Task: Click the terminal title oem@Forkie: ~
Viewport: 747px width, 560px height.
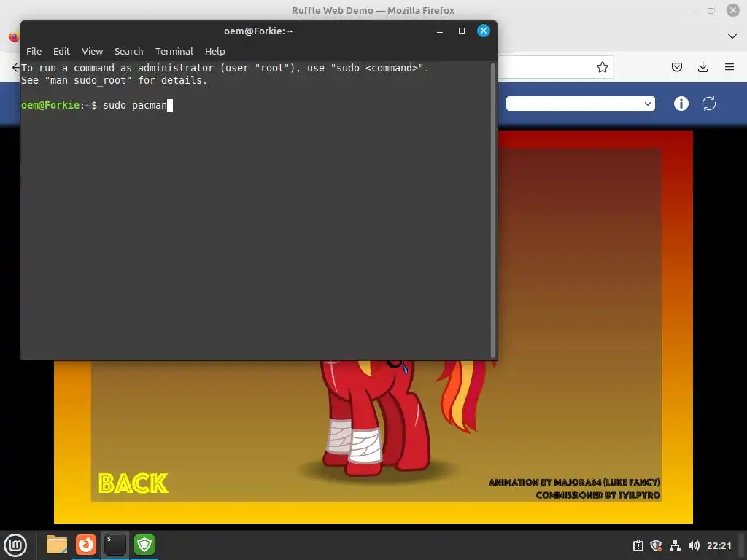Action: pyautogui.click(x=258, y=31)
